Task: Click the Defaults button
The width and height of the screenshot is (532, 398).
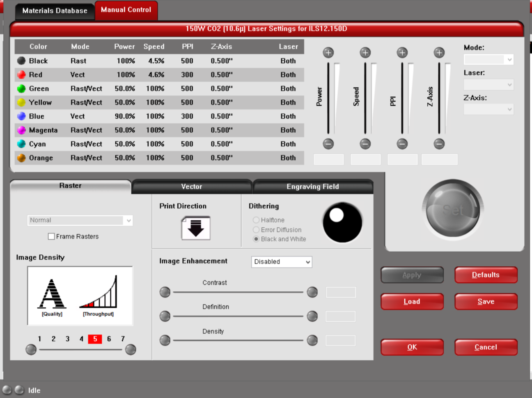Action: tap(486, 275)
